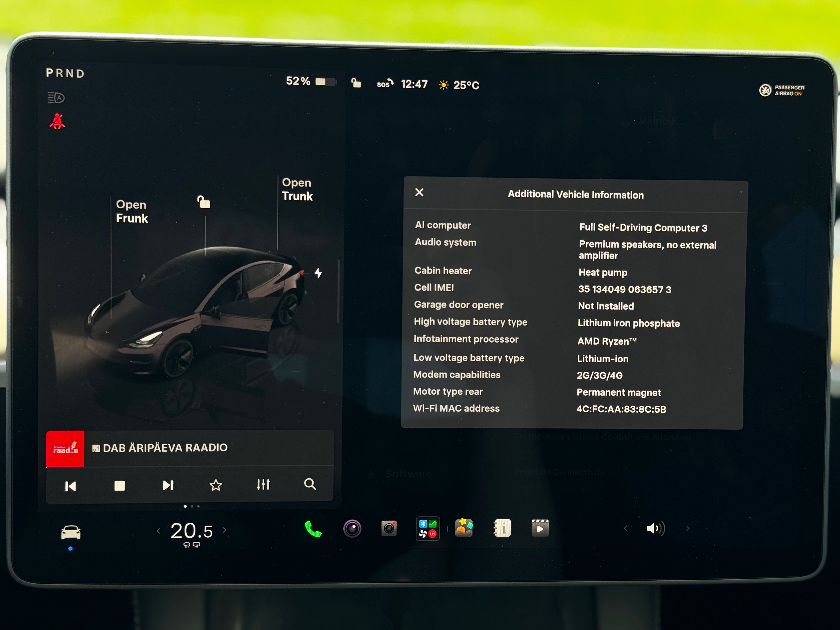Tap the Modem capabilities 2G/3G/4G value

[x=600, y=376]
